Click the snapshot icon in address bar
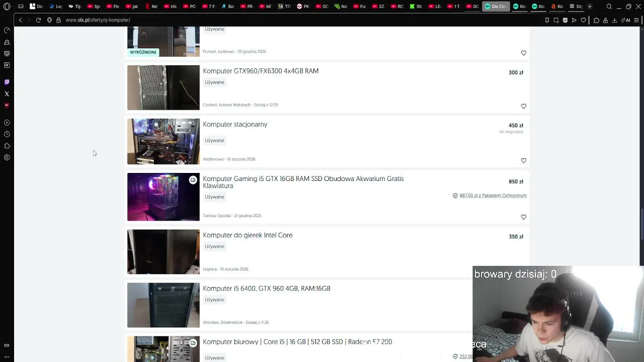Viewport: 644px width, 362px height. (x=556, y=20)
